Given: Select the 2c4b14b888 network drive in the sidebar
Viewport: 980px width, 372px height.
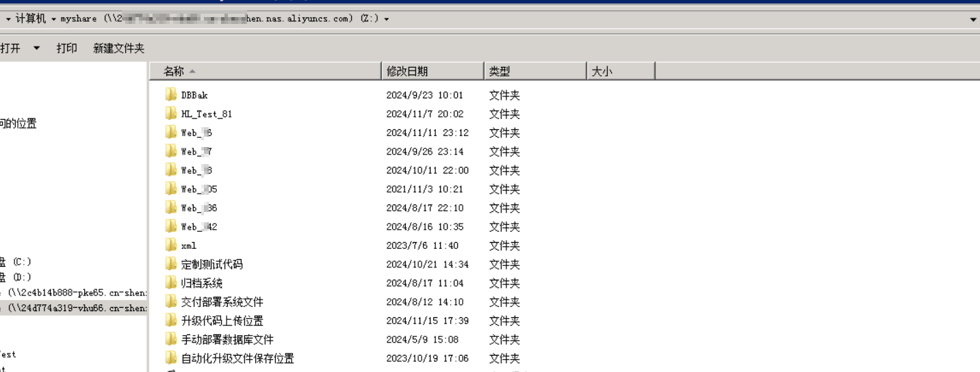Looking at the screenshot, I should [73, 293].
